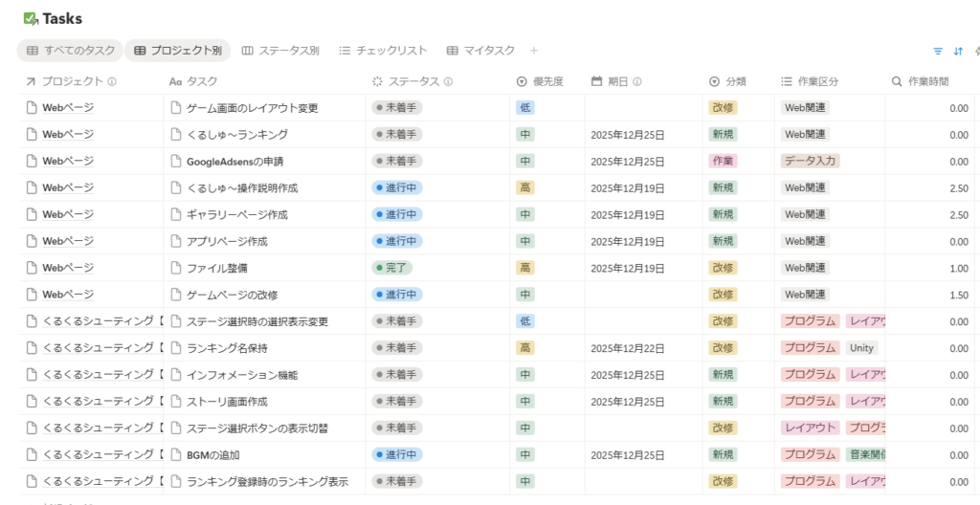Switch to the ステータス別 view tab
The width and height of the screenshot is (980, 505).
[x=280, y=51]
